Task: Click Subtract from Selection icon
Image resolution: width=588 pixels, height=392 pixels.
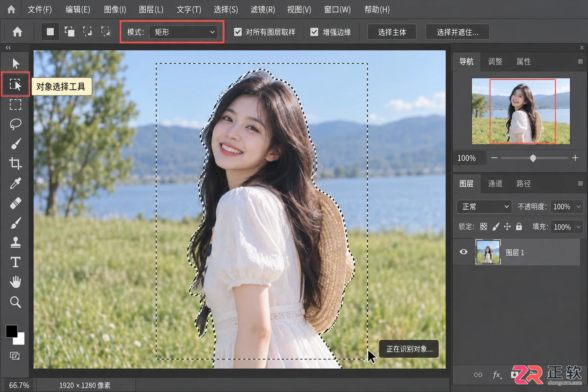Action: click(87, 31)
